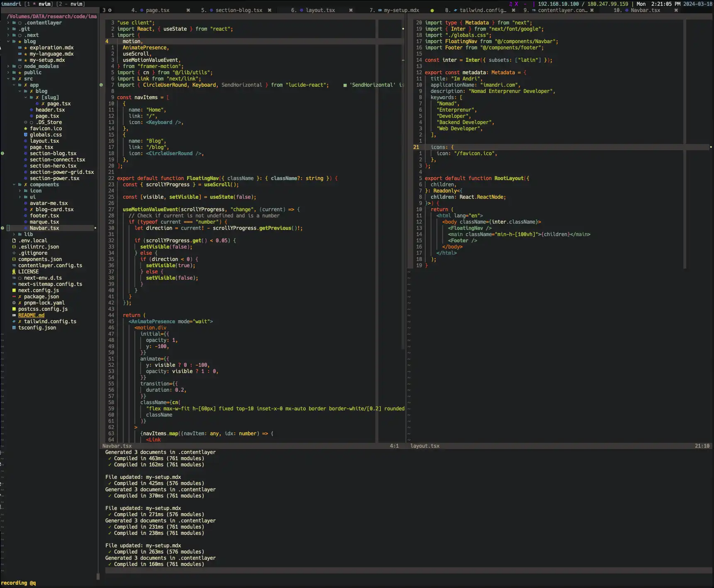
Task: Click the LICENSE file's key icon
Action: 14,272
